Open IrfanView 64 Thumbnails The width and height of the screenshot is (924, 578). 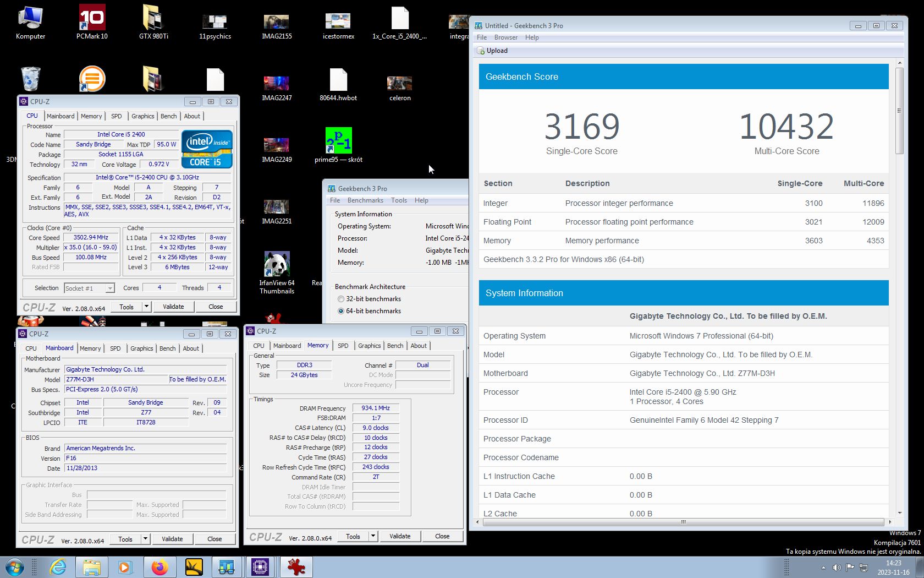point(277,272)
